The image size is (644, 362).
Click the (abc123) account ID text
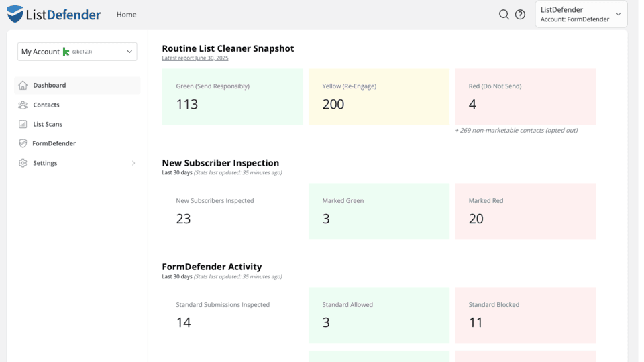82,52
